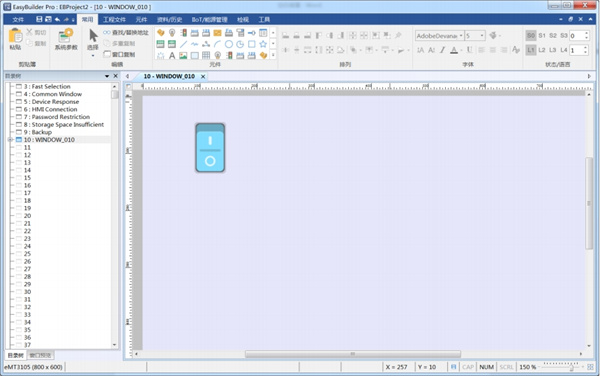
Task: Switch to language L3
Action: [x=553, y=50]
